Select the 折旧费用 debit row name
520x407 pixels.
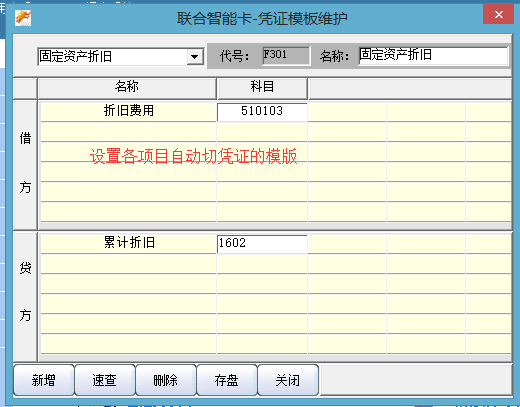pos(129,111)
